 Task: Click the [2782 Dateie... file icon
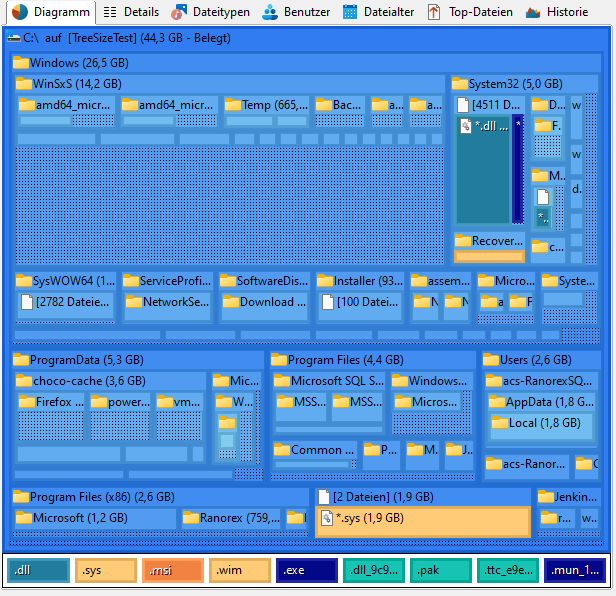coord(27,302)
